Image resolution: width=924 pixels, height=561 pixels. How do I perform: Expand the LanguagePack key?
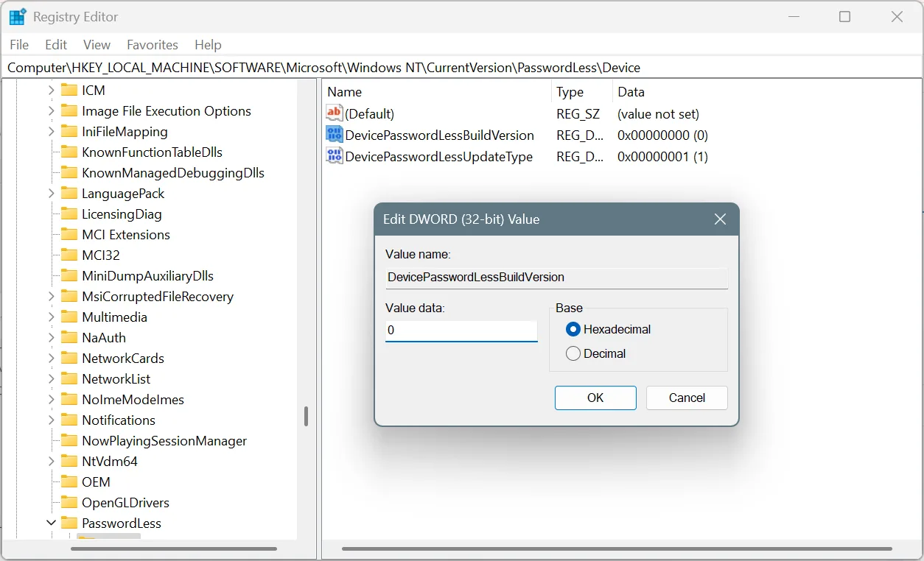[51, 193]
